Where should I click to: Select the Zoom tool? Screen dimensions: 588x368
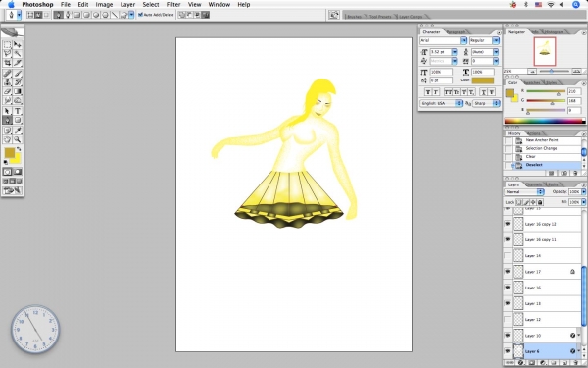click(18, 139)
